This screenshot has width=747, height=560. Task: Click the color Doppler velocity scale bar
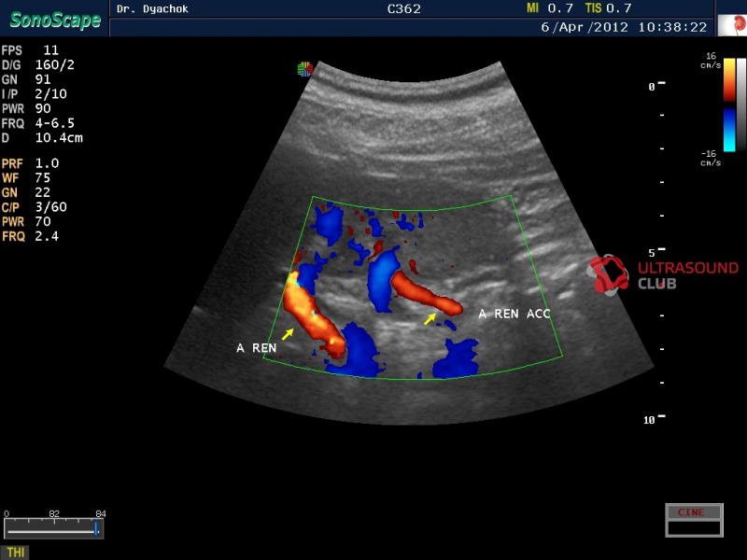pos(729,105)
